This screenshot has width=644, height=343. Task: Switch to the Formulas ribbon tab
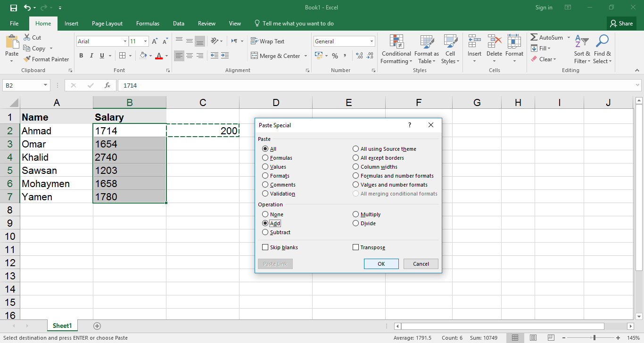148,24
